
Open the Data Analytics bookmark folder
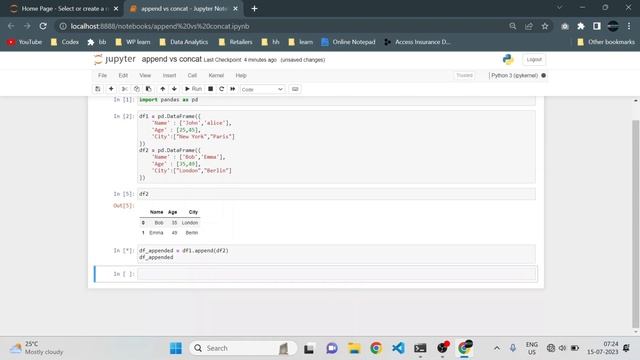(x=184, y=42)
